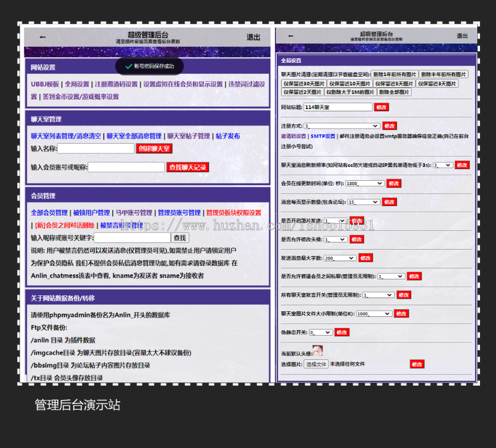Click 退出 in the left panel header

(x=253, y=37)
